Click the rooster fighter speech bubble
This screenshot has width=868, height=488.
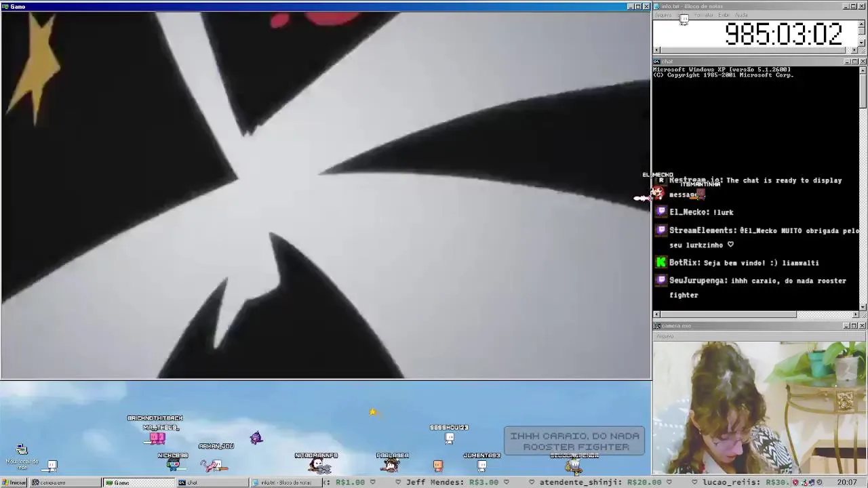pos(575,441)
